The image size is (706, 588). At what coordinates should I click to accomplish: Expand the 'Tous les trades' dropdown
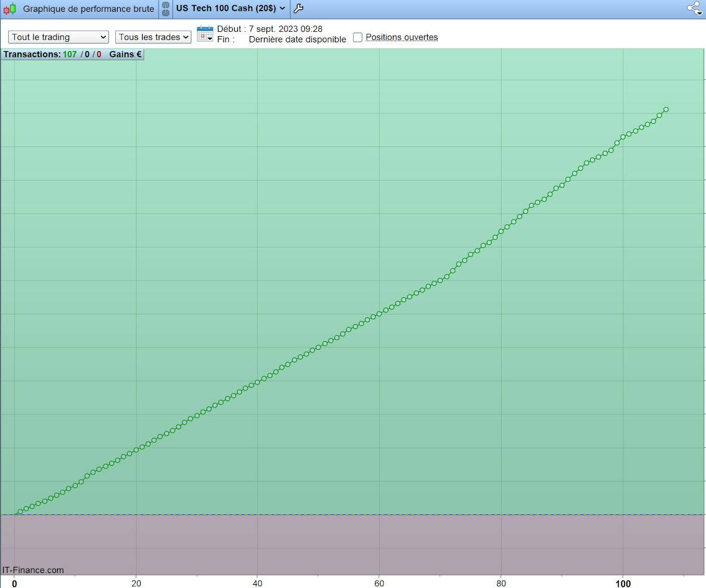pos(153,37)
